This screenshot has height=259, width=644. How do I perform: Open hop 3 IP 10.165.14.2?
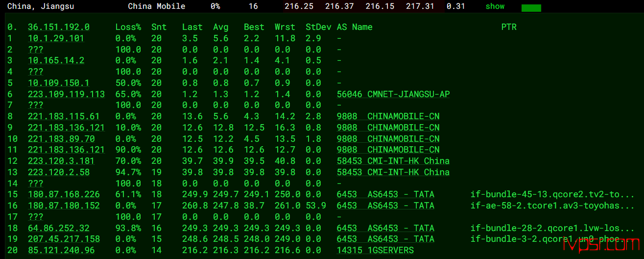56,60
